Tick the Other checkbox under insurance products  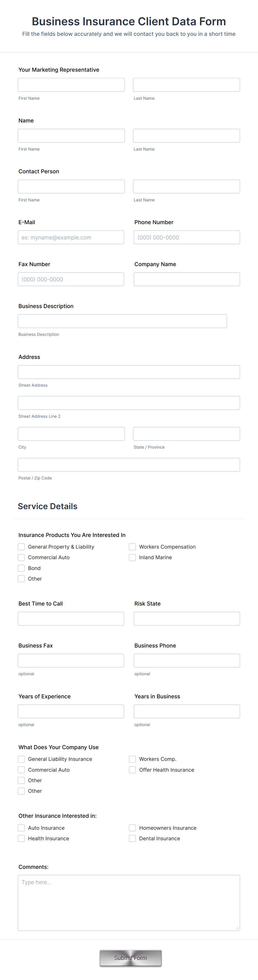click(21, 579)
